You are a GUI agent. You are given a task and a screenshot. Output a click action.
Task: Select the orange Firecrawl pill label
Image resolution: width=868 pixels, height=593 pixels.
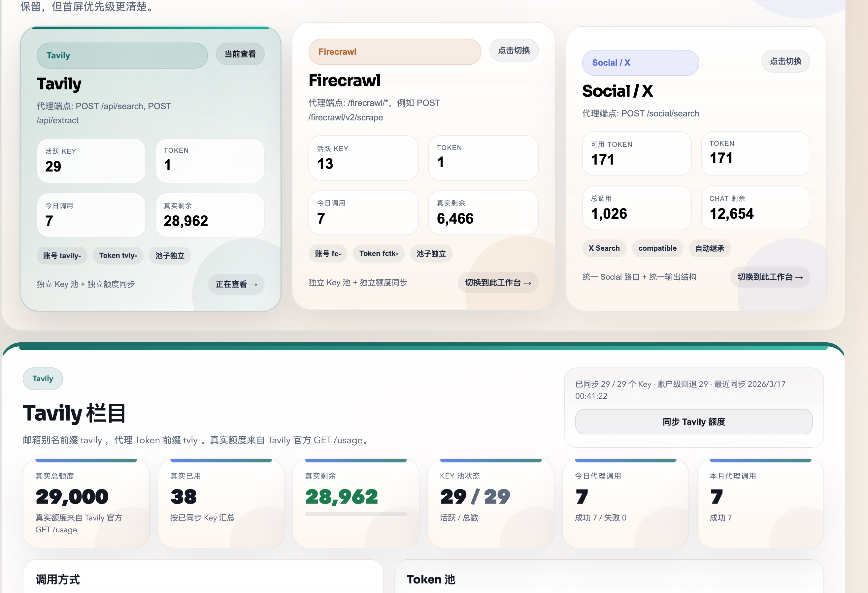(394, 52)
